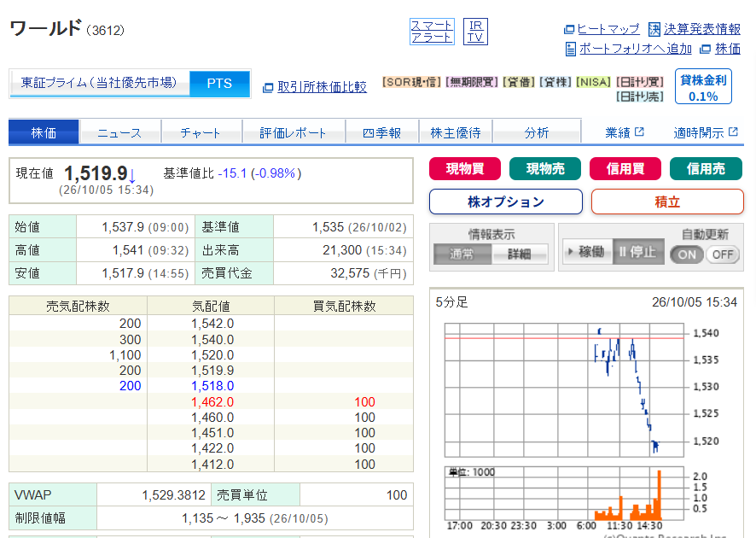The width and height of the screenshot is (756, 538).
Task: Turn auto-update ON
Action: coord(687,254)
